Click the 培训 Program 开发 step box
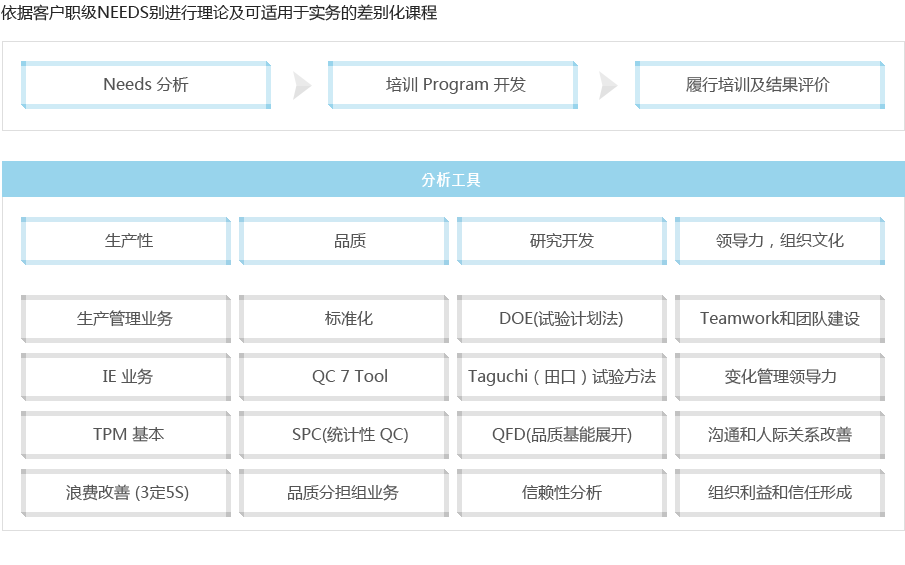 click(x=453, y=85)
